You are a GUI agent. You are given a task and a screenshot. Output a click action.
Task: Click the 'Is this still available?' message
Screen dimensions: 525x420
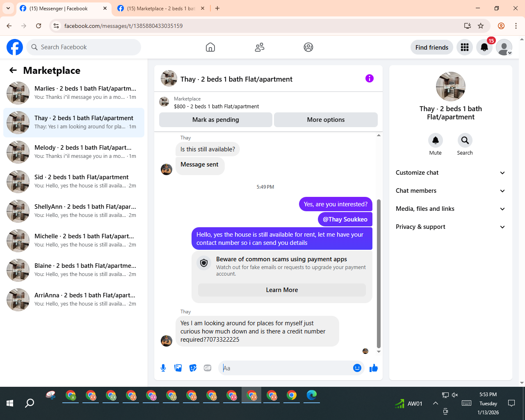[208, 149]
